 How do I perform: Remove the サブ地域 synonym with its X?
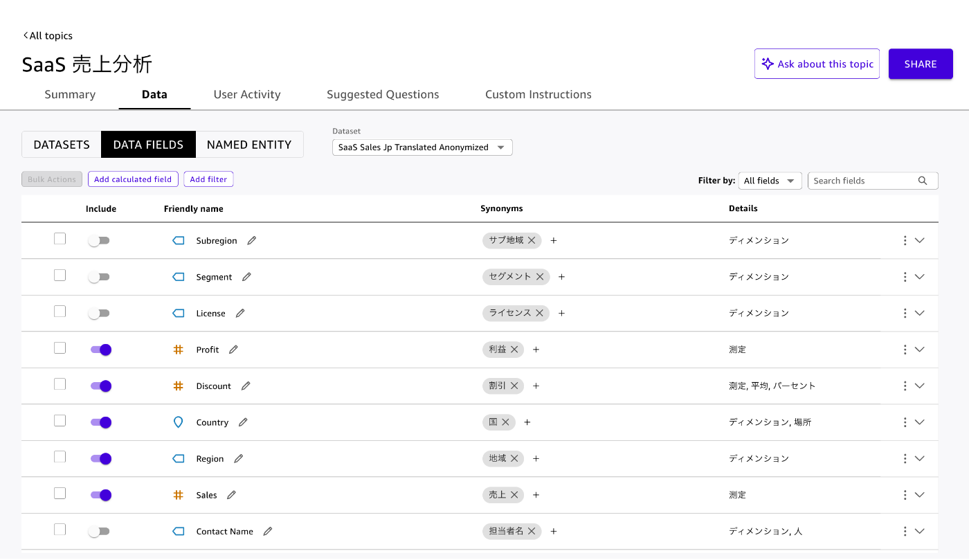(x=532, y=240)
